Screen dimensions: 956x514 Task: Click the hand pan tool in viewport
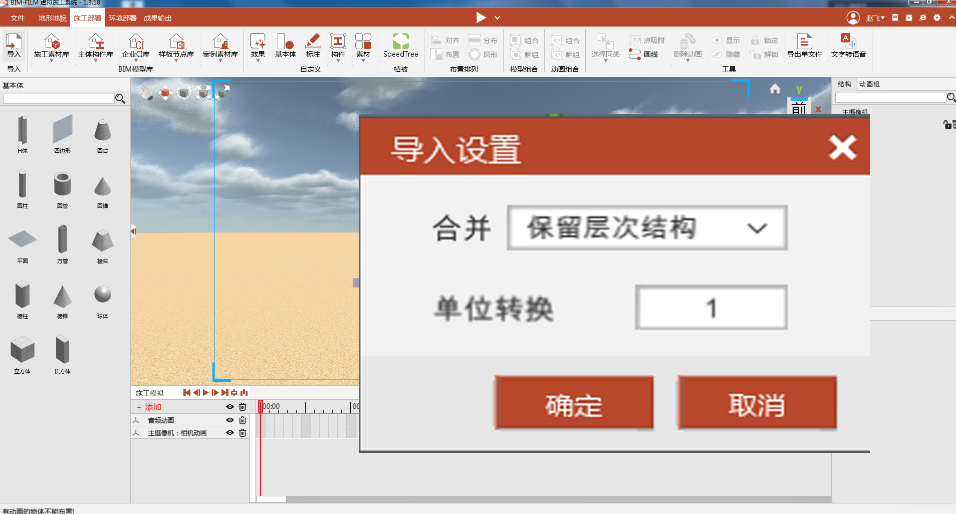146,92
